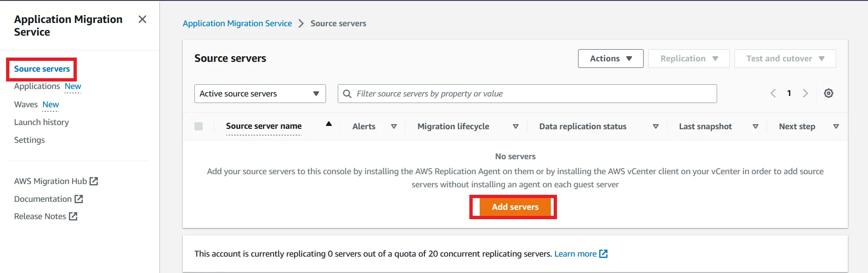Open table preferences gear icon
This screenshot has height=273, width=868.
pos(829,93)
